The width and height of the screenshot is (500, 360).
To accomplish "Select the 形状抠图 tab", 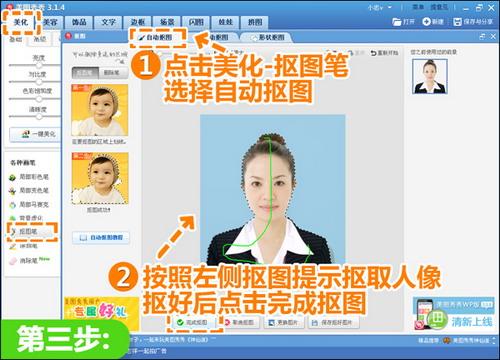I will click(268, 37).
